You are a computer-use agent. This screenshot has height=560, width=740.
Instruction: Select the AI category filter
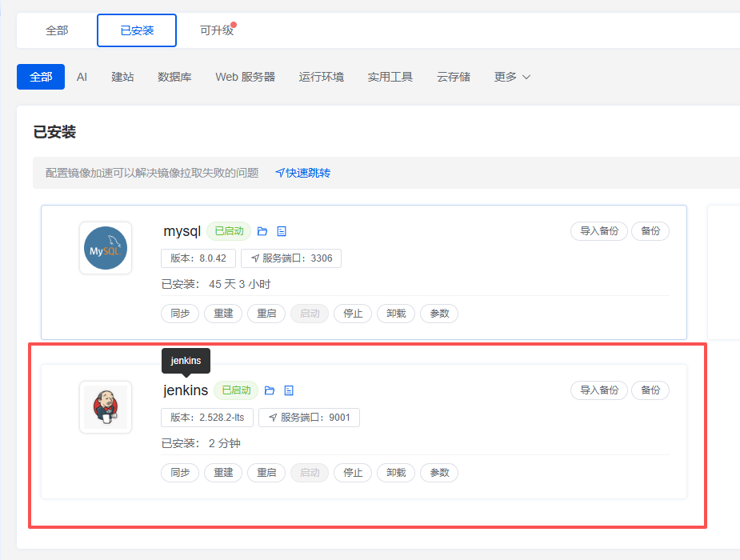click(x=82, y=77)
